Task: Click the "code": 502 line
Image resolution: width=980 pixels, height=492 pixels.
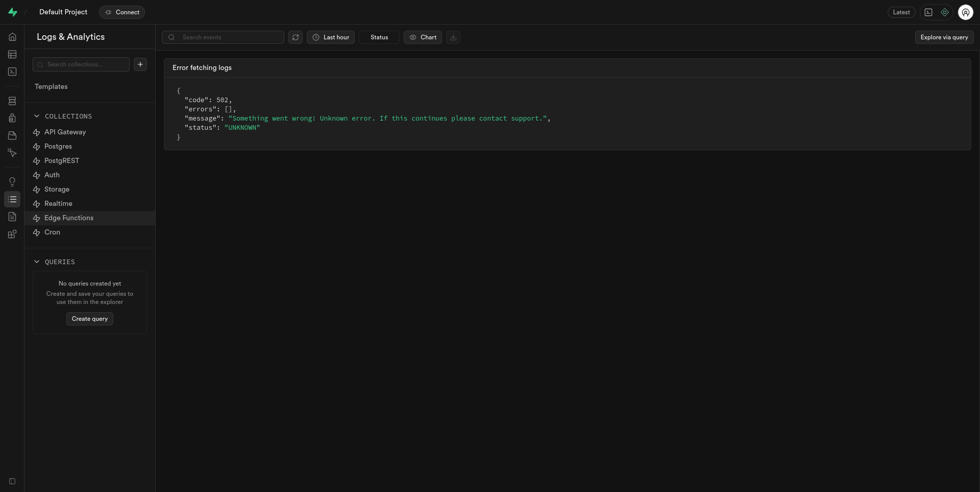Action: point(208,100)
